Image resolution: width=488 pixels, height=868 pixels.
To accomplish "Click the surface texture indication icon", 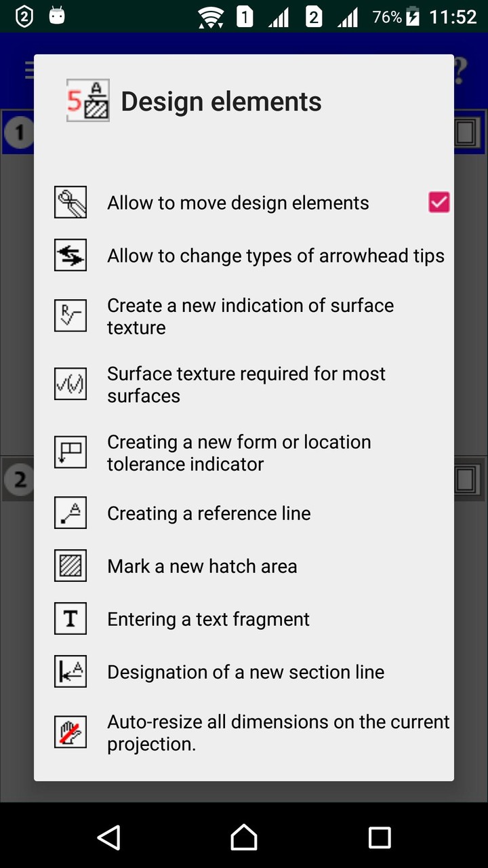I will 70,316.
